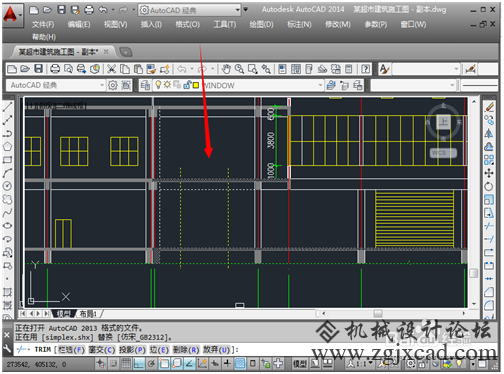Click the yellow layer color swatch
Image resolution: width=504 pixels, height=374 pixels.
(196, 85)
